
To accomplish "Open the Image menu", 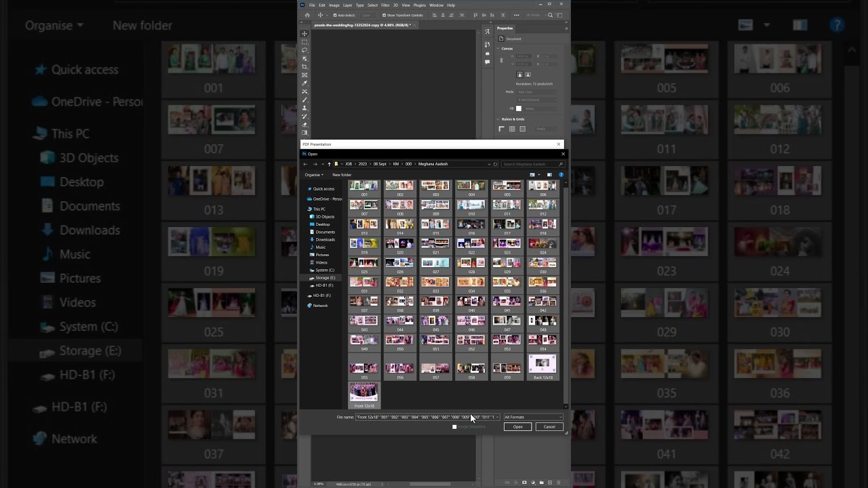I will [x=334, y=5].
